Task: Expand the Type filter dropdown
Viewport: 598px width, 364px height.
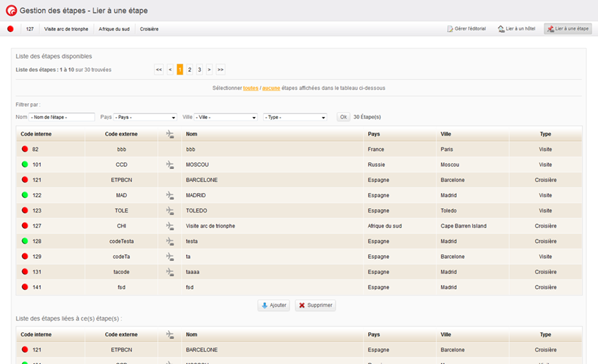Action: (295, 118)
